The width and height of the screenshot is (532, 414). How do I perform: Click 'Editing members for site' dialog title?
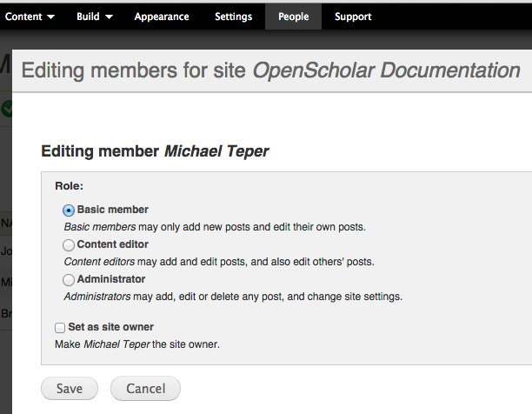[270, 70]
